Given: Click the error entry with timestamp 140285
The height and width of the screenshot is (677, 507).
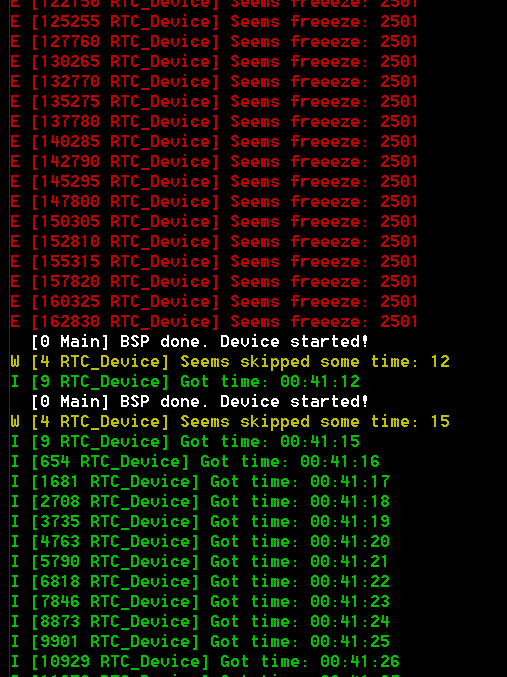Looking at the screenshot, I should [x=214, y=142].
